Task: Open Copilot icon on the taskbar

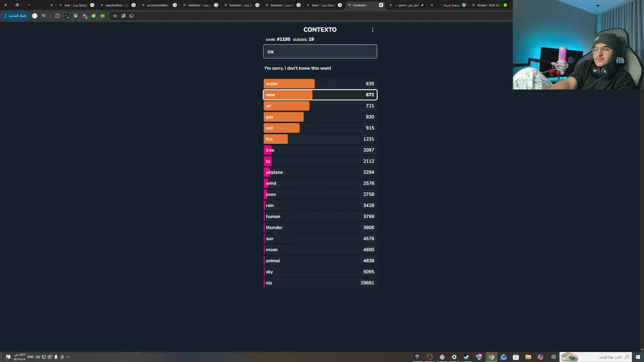Action: (x=540, y=357)
